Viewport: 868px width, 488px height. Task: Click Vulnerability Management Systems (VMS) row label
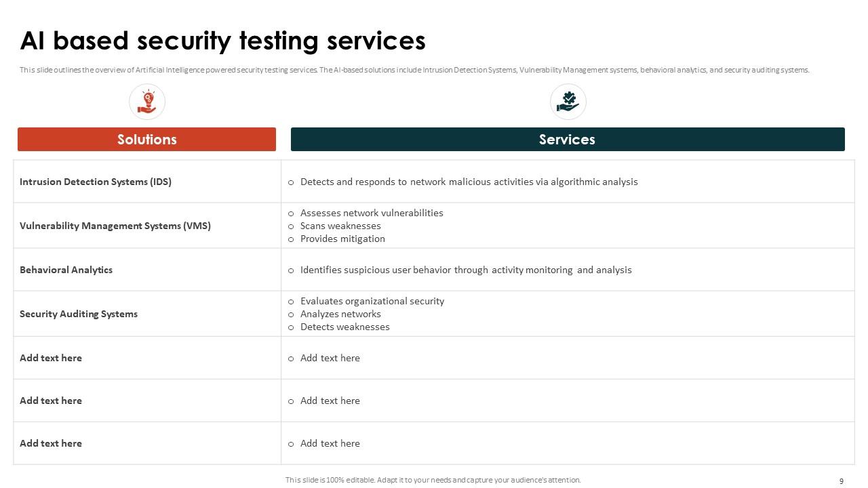(115, 226)
